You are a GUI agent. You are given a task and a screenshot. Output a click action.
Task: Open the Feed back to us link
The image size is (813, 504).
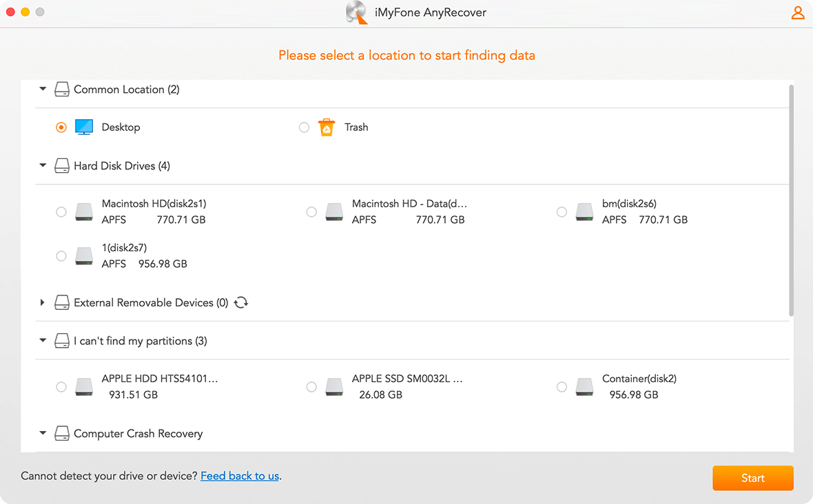coord(240,476)
